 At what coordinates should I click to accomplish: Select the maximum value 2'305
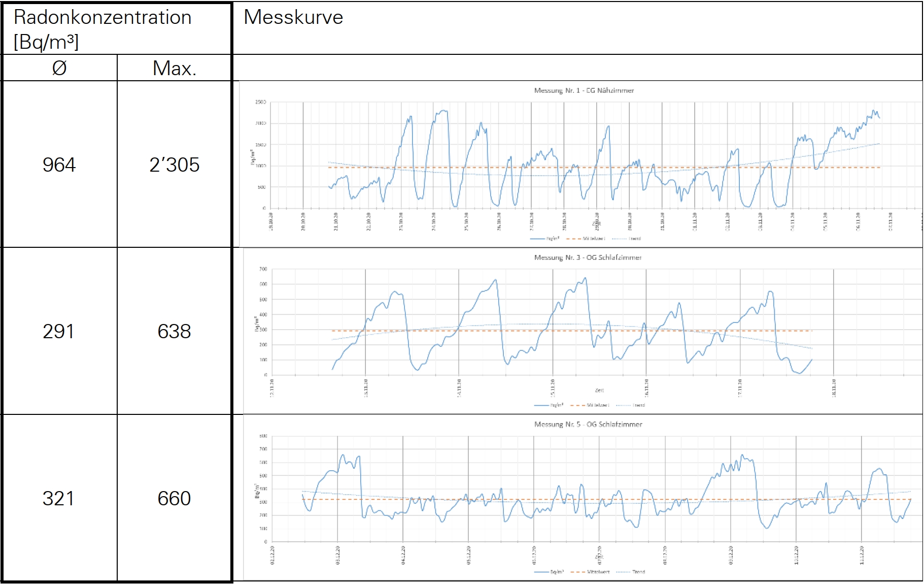175,165
